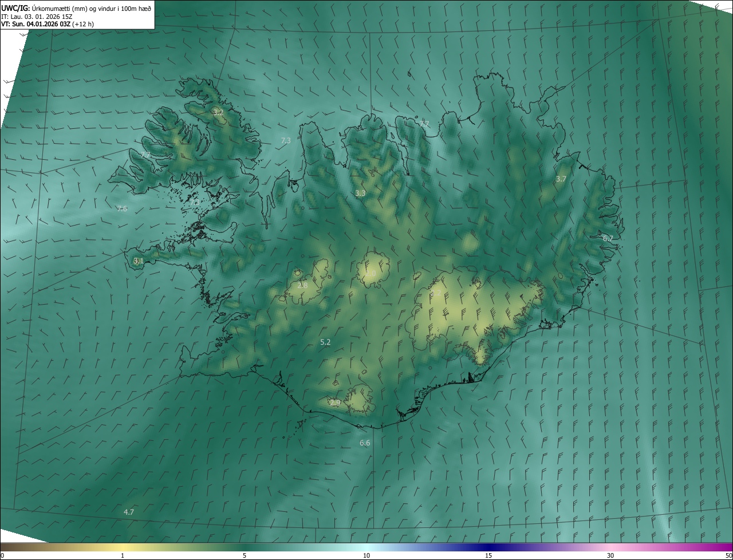Click the 15 tick on the colour scale
The width and height of the screenshot is (733, 560).
(488, 556)
